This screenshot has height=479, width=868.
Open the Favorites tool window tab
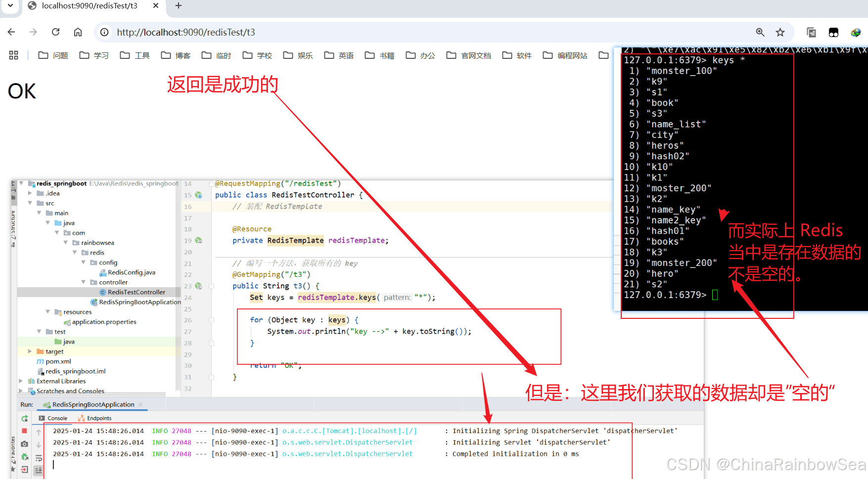pos(13,455)
